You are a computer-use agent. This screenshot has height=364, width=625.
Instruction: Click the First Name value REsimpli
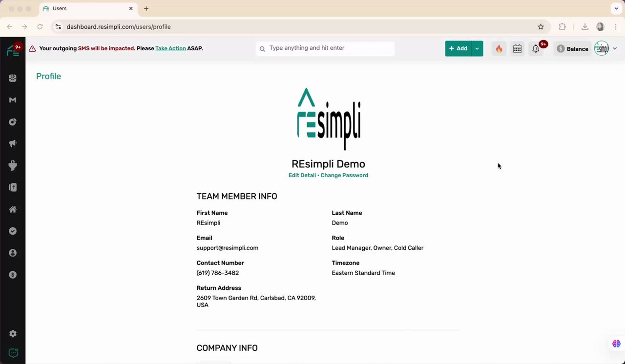click(208, 223)
